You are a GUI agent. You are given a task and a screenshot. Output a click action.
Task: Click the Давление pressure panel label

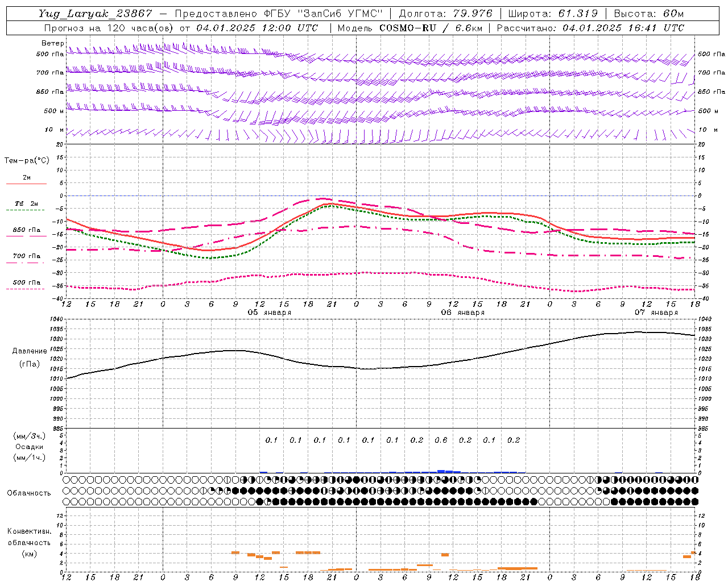tap(30, 351)
